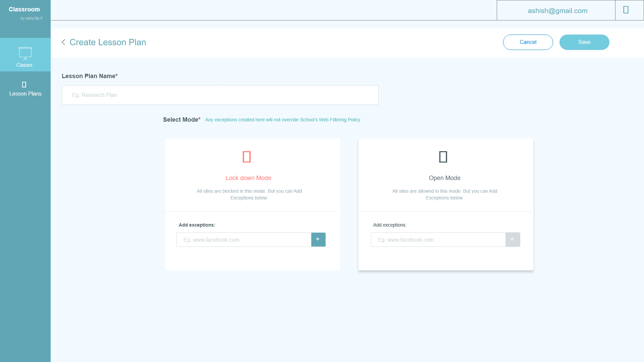This screenshot has width=644, height=362.
Task: Click the Open Mode icon
Action: (443, 157)
